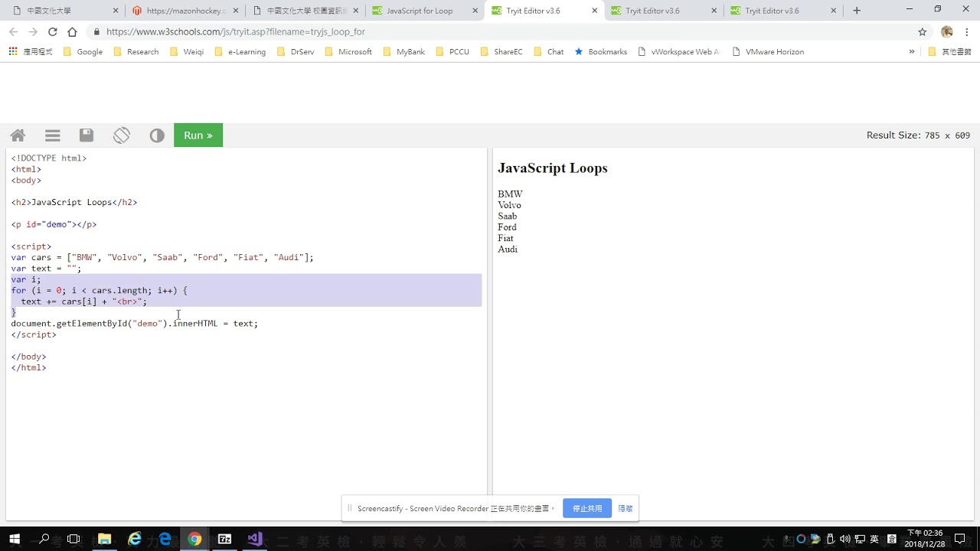The image size is (980, 551).
Task: Go forward using the browser forward arrow
Action: click(x=33, y=32)
